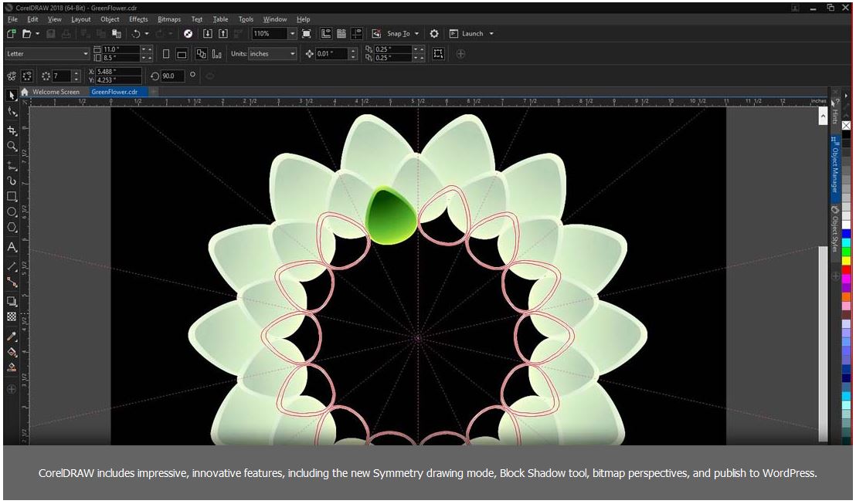Click the Open folder icon
The image size is (856, 504).
pyautogui.click(x=25, y=34)
